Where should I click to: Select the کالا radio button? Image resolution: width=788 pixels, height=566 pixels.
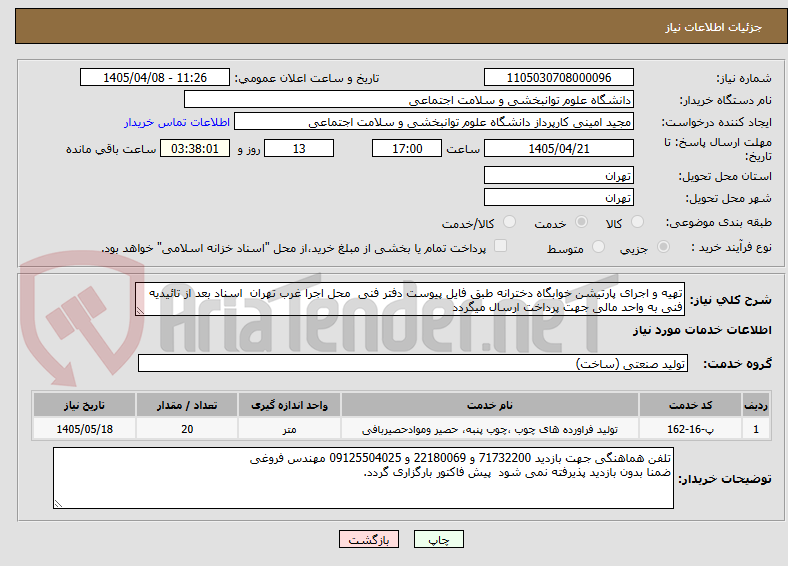coord(637,222)
